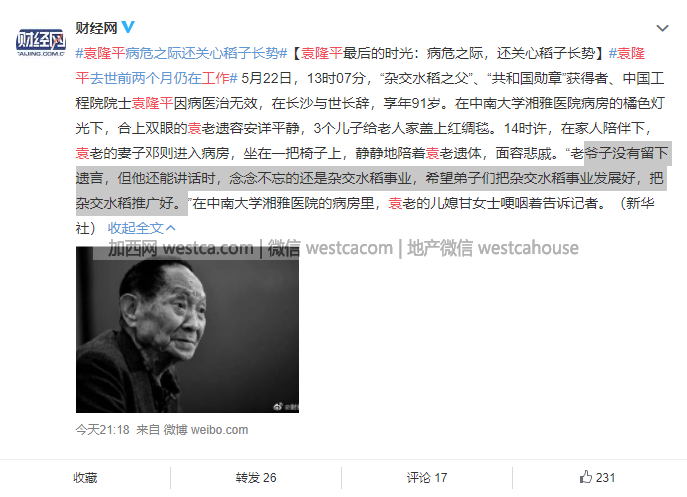
Task: Open 评论 17 comments
Action: [427, 478]
